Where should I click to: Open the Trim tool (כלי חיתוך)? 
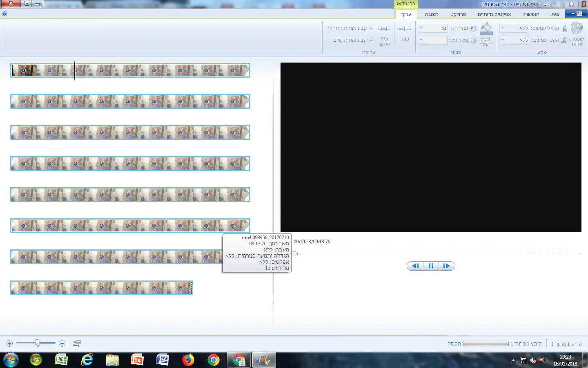pyautogui.click(x=384, y=35)
